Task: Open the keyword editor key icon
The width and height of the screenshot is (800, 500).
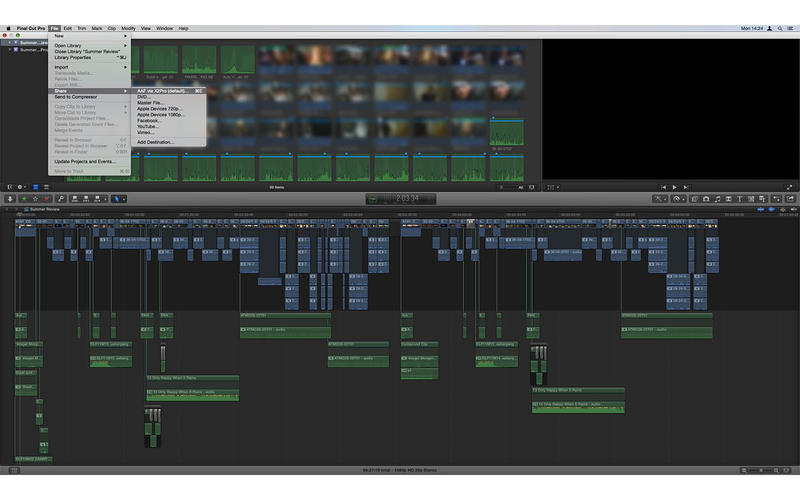Action: point(60,199)
